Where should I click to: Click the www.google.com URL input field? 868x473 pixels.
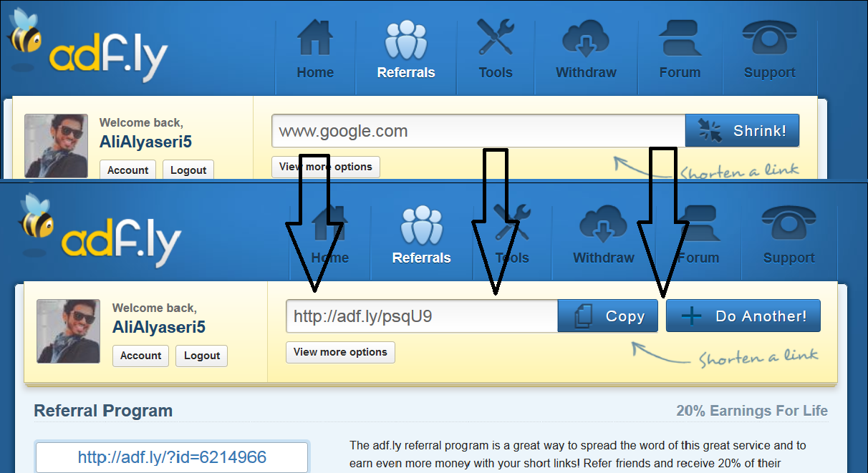tap(478, 131)
